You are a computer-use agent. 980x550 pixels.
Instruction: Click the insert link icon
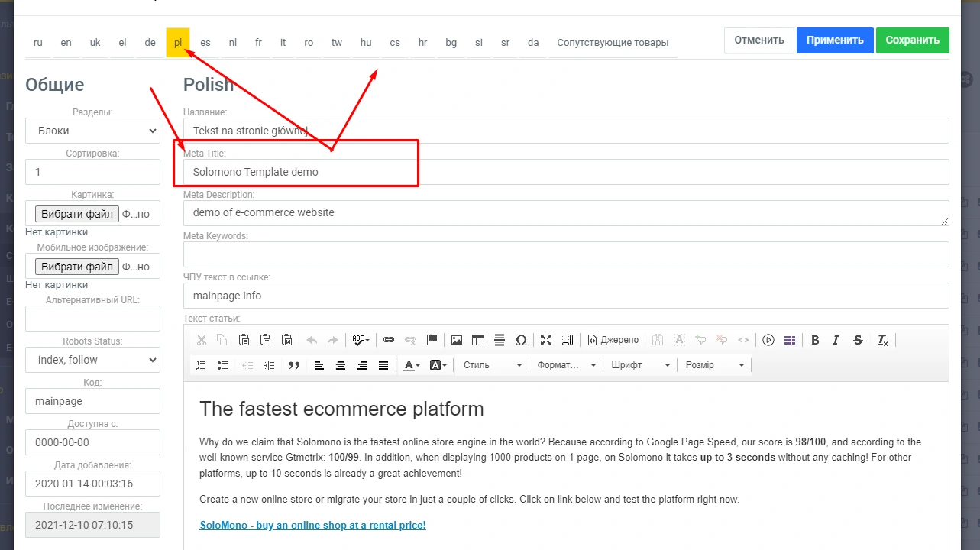point(389,340)
